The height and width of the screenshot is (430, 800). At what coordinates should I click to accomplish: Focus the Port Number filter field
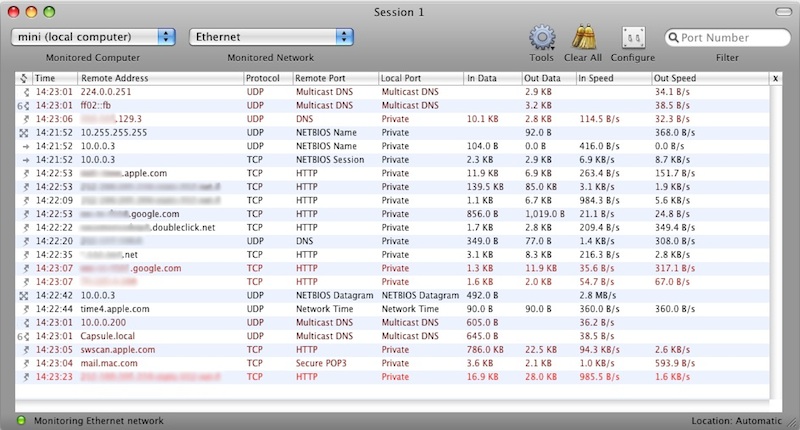click(x=734, y=37)
